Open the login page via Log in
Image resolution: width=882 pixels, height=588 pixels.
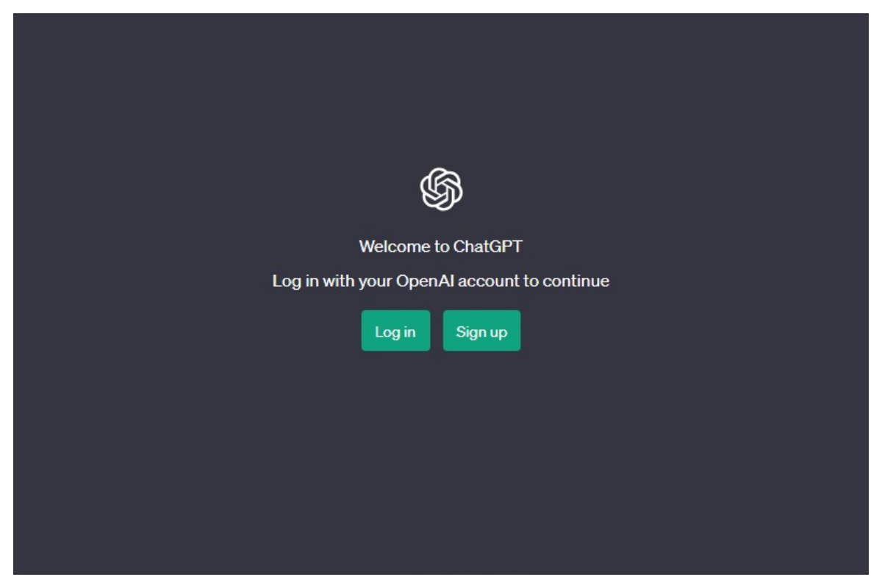(395, 331)
